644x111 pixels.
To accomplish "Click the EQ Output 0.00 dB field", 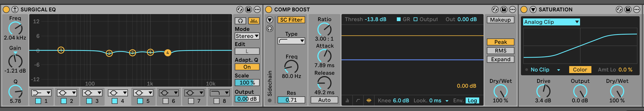I will click(247, 99).
